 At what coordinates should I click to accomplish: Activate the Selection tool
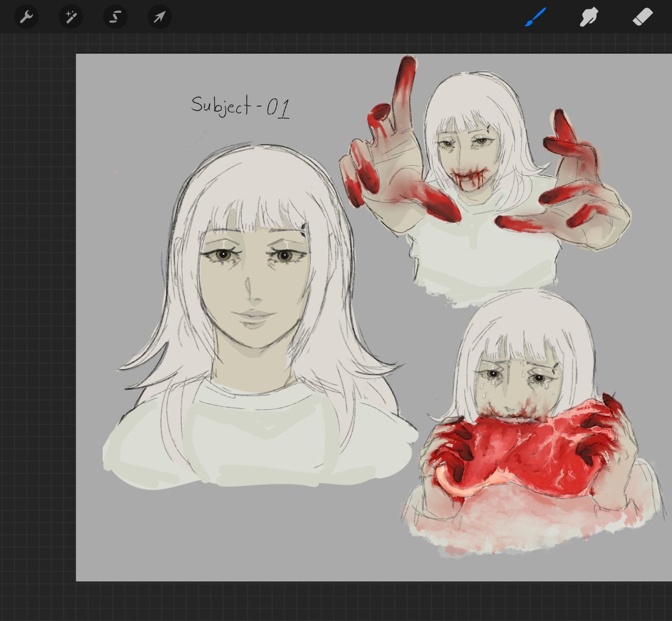[x=115, y=17]
